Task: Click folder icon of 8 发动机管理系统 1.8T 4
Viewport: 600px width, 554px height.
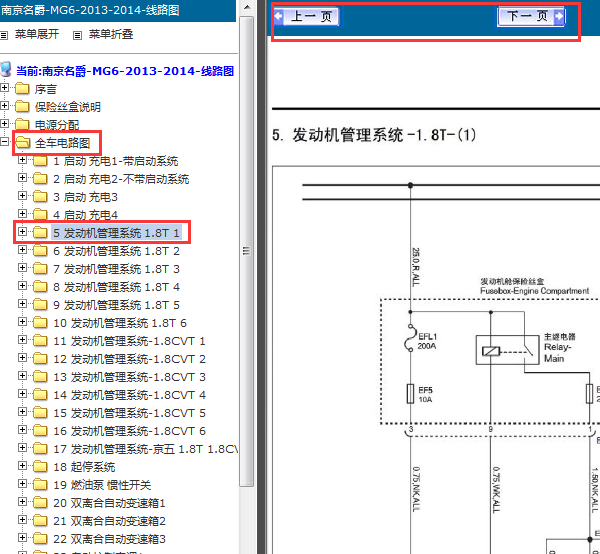Action: point(40,286)
